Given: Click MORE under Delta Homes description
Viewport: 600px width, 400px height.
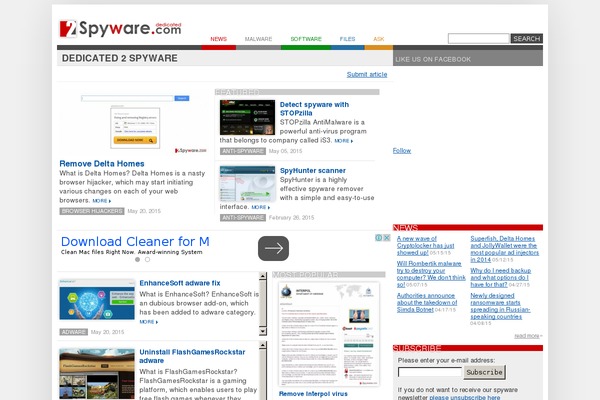Looking at the screenshot, I should [x=101, y=201].
